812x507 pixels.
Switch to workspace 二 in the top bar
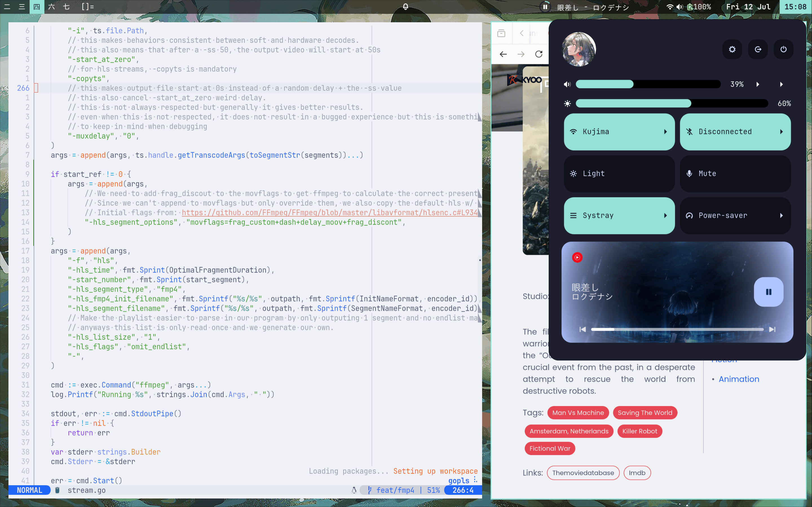[x=7, y=7]
